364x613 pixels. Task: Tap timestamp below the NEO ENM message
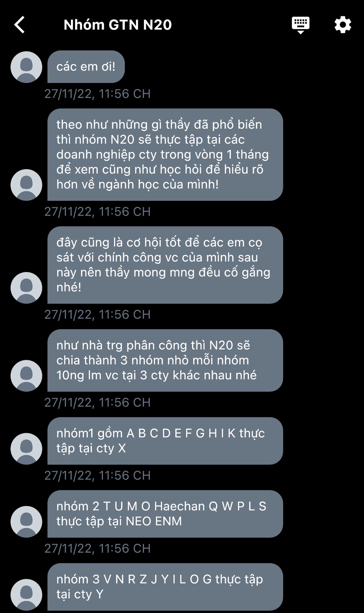pos(97,549)
